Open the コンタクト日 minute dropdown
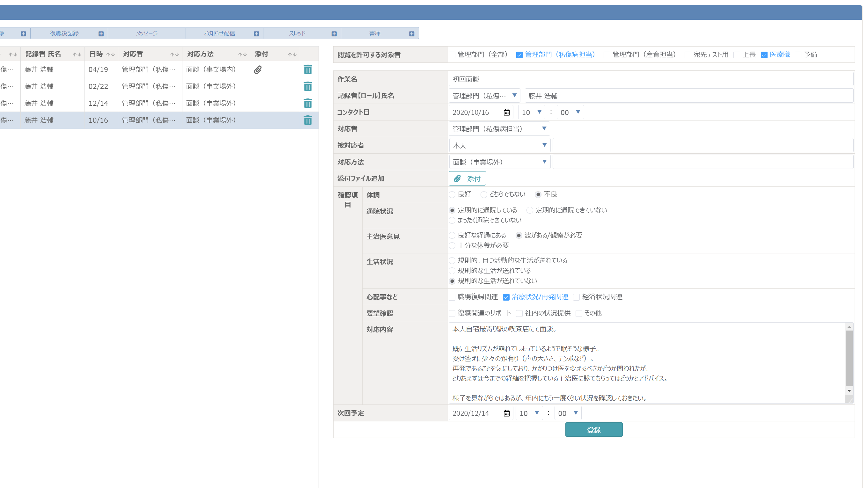Screen dimensions: 868x488 (570, 112)
